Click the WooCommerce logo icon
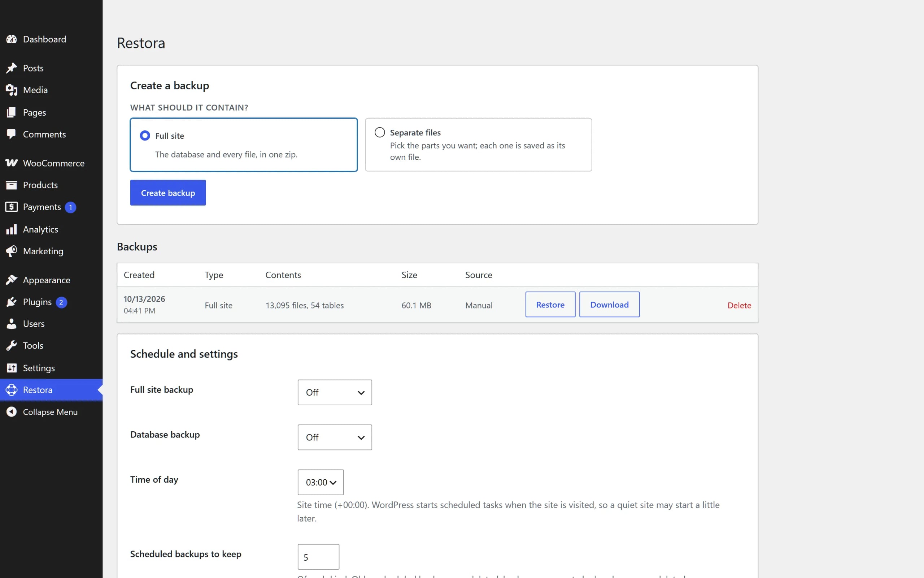Viewport: 924px width, 578px height. pyautogui.click(x=12, y=163)
